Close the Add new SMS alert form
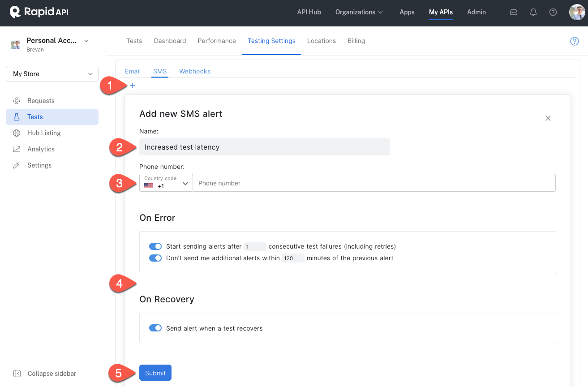 (x=548, y=118)
